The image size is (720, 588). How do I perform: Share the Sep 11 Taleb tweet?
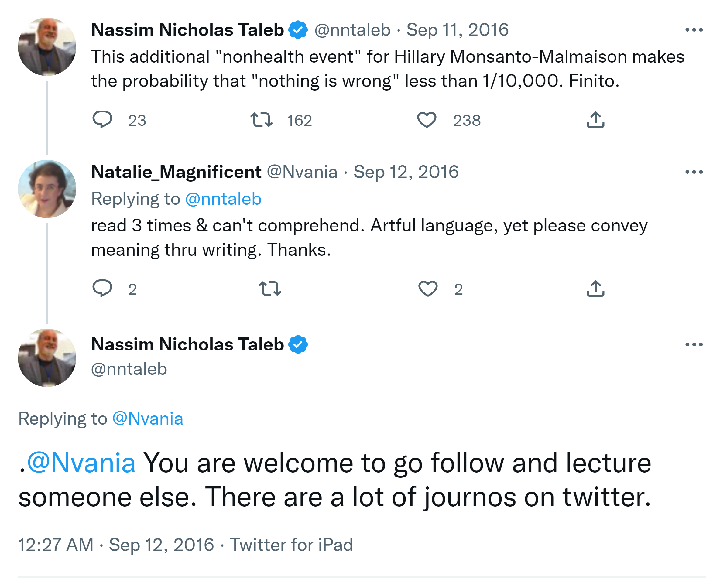(595, 120)
